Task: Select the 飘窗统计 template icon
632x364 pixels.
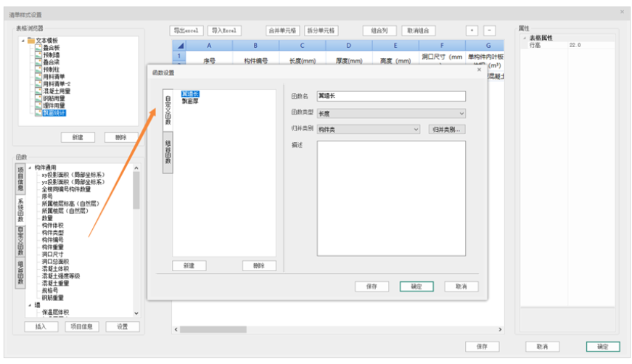Action: [38, 112]
